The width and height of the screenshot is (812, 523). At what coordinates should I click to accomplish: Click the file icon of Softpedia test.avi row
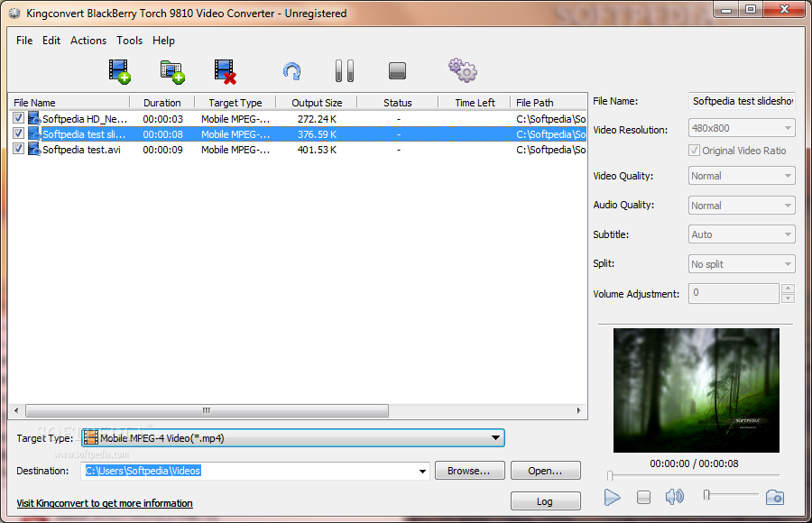(34, 149)
